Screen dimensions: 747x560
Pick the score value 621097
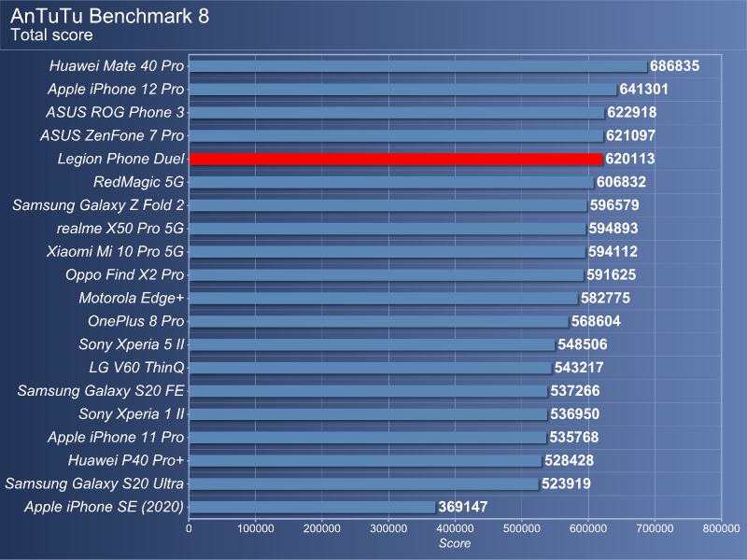[631, 135]
